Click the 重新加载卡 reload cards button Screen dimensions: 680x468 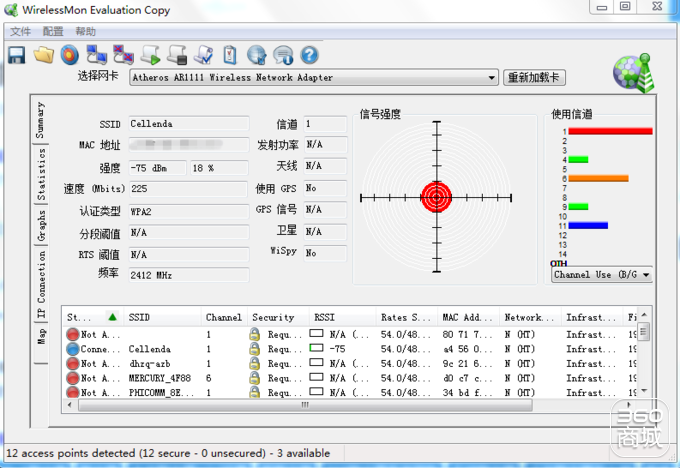[x=534, y=78]
